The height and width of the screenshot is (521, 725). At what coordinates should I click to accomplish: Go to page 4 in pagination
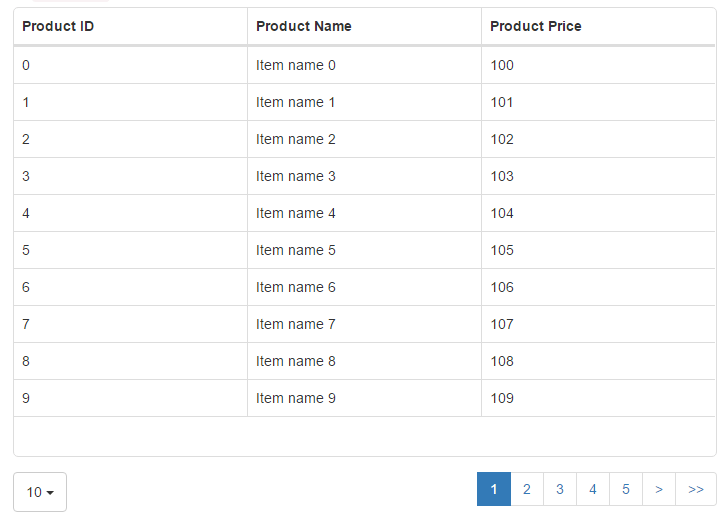593,489
